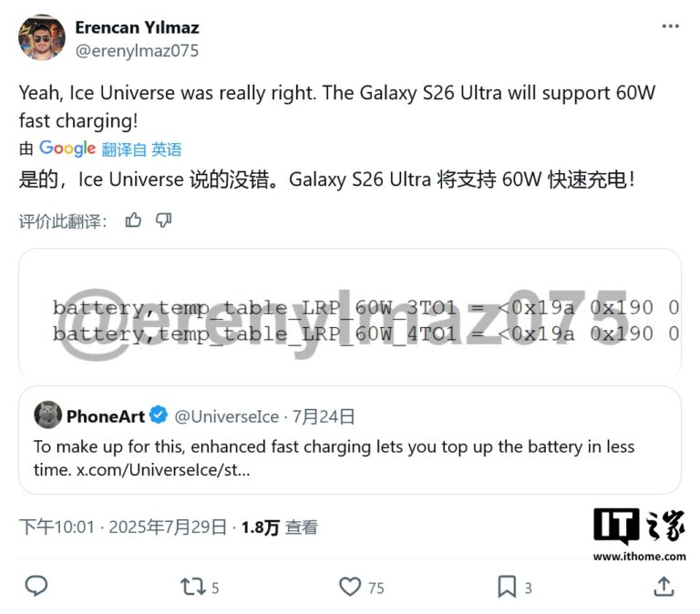This screenshot has width=700, height=614.
Task: View the 1.8万 views count
Action: 280,527
